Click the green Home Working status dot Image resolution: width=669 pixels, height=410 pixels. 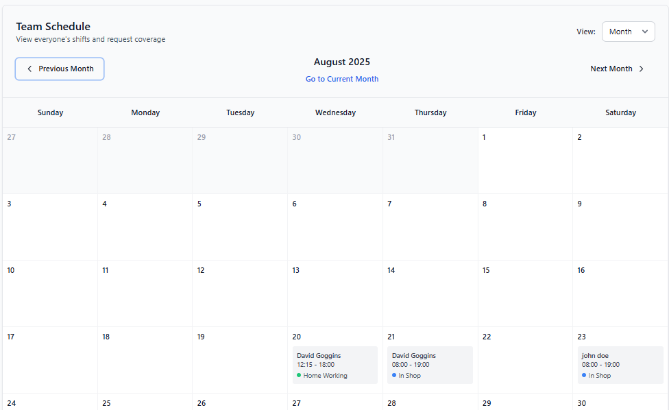(299, 375)
